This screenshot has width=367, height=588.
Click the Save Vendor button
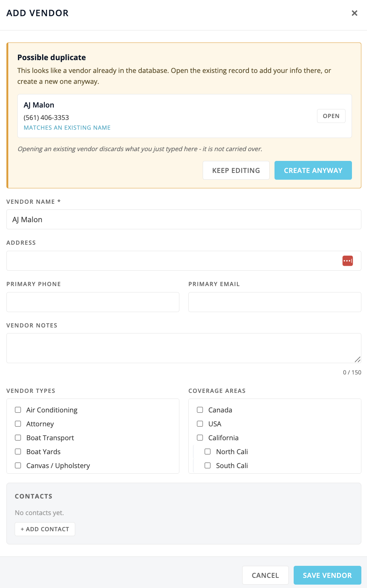[x=327, y=575]
